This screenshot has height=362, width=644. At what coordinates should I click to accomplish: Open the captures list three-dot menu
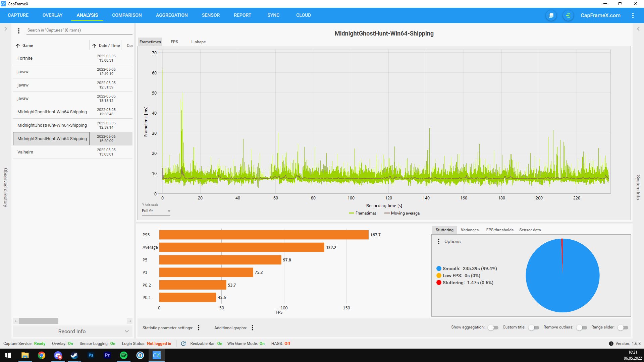tap(19, 31)
